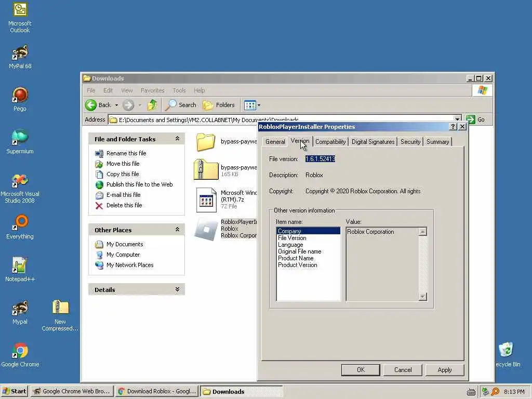Toggle the Folders pane button
The height and width of the screenshot is (399, 532).
[x=219, y=105]
